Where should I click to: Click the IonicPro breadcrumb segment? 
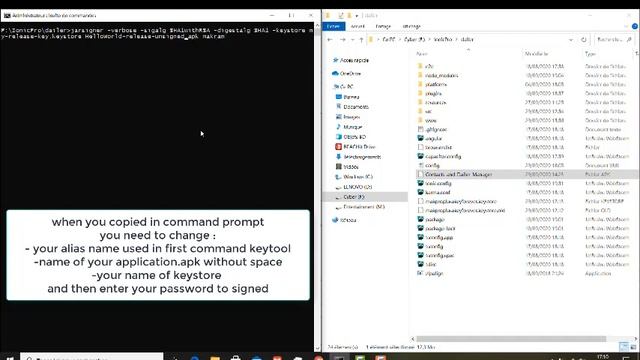tap(443, 40)
